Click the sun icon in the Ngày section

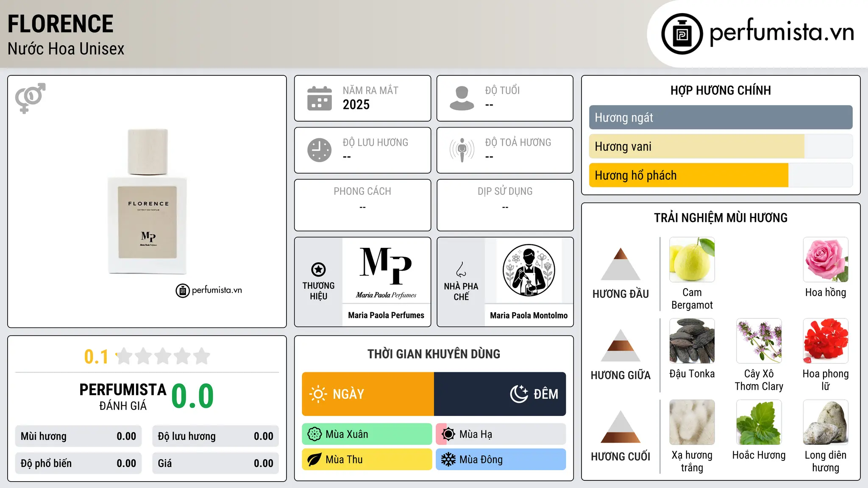(x=318, y=394)
